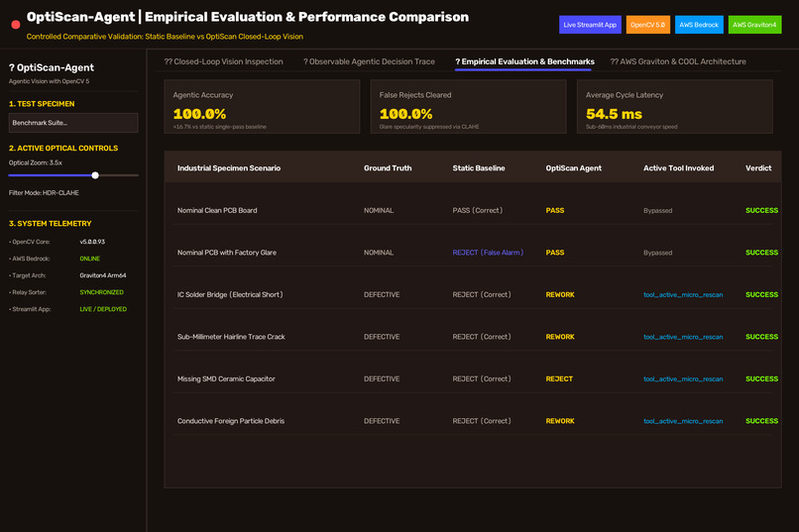Click the OptiScan-Agent sidebar heading
799x532 pixels.
pos(52,67)
